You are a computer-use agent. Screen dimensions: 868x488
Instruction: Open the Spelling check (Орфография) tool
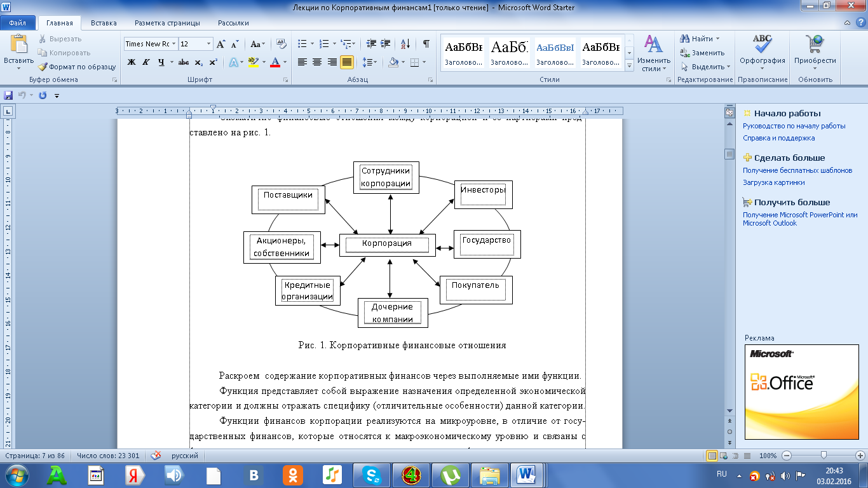coord(762,52)
